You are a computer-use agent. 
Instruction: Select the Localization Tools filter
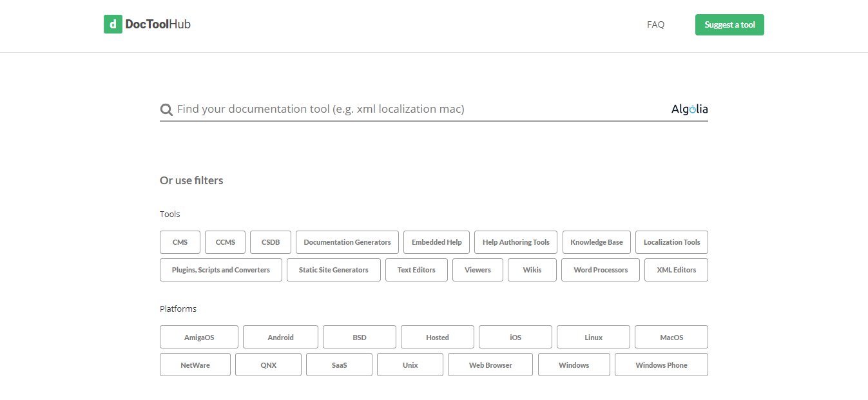pos(671,242)
